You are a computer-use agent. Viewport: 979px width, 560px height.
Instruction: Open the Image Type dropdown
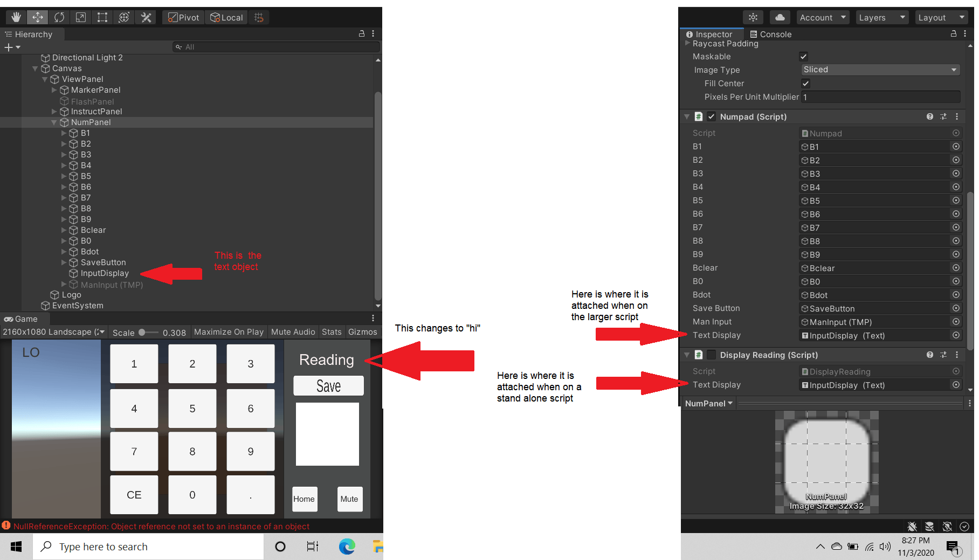pos(880,70)
